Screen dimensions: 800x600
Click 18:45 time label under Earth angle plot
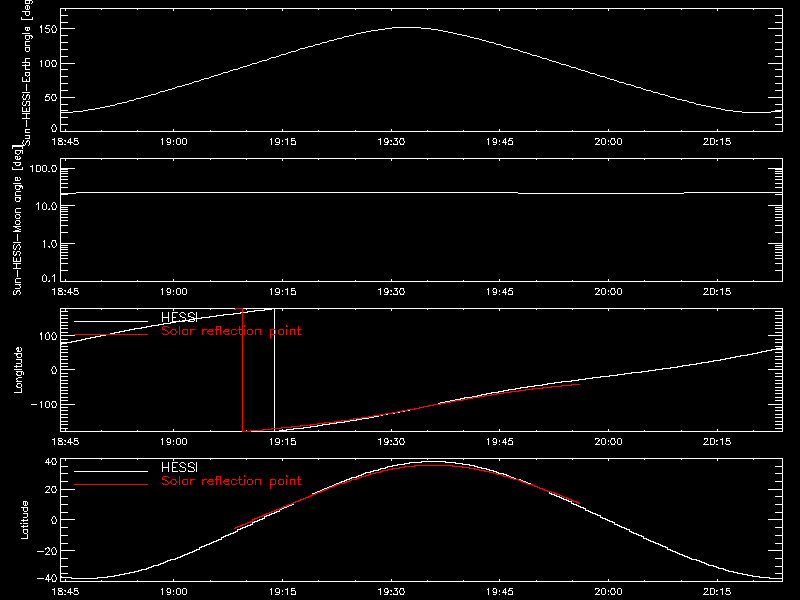65,142
